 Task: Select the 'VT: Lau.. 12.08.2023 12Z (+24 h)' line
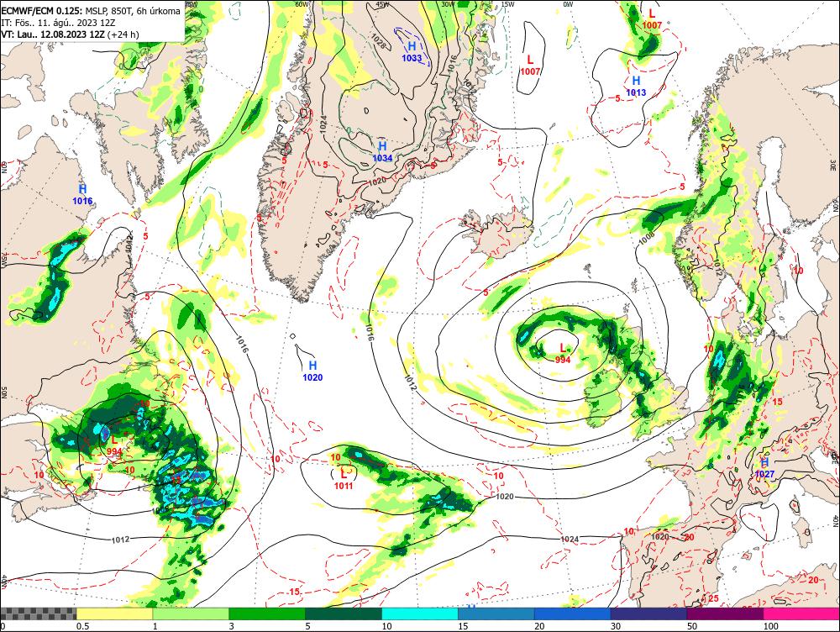click(x=70, y=34)
